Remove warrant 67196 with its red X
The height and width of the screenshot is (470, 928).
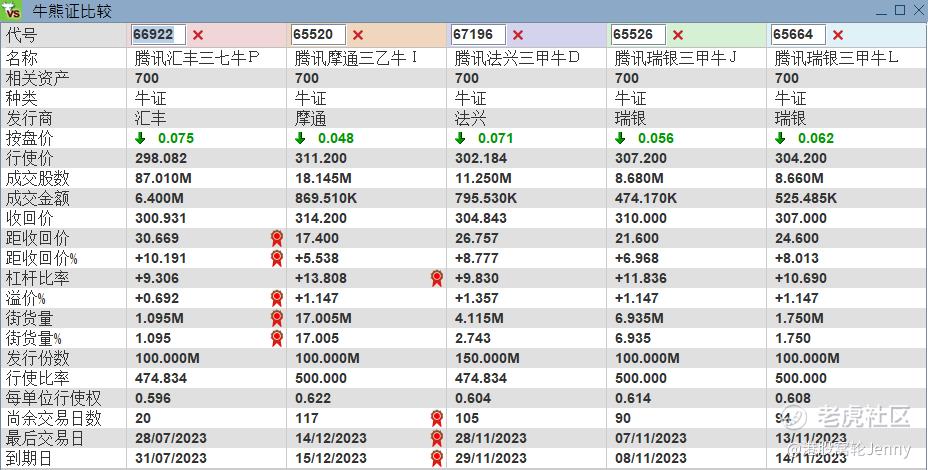[x=518, y=35]
